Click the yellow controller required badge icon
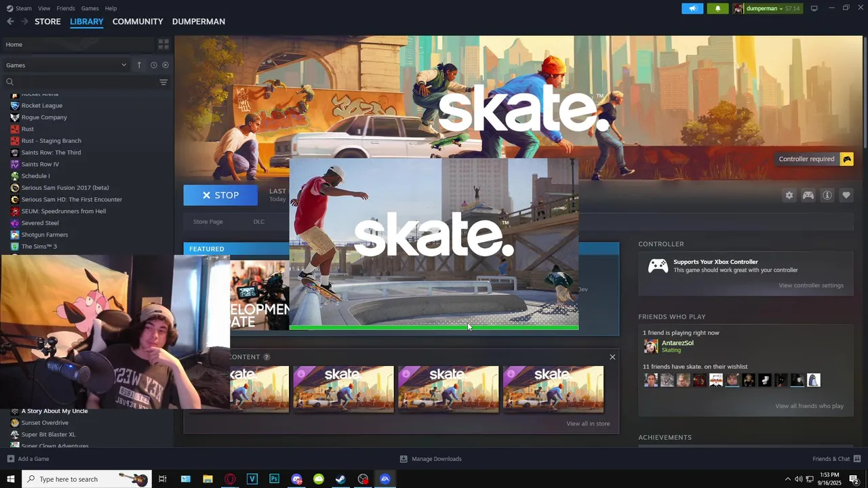 pyautogui.click(x=847, y=159)
